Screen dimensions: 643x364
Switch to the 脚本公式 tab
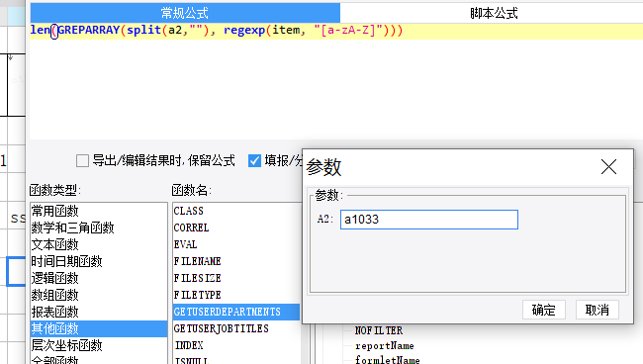click(x=494, y=13)
